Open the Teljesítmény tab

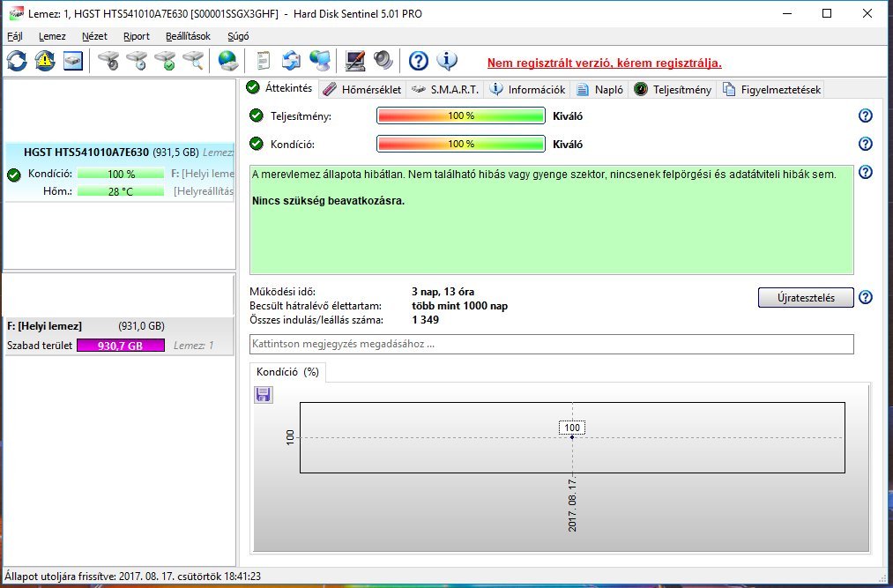[x=673, y=89]
